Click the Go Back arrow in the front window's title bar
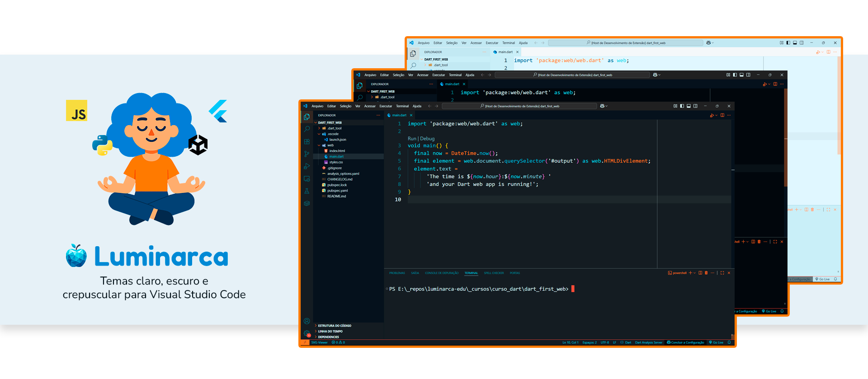The width and height of the screenshot is (868, 379). point(429,106)
